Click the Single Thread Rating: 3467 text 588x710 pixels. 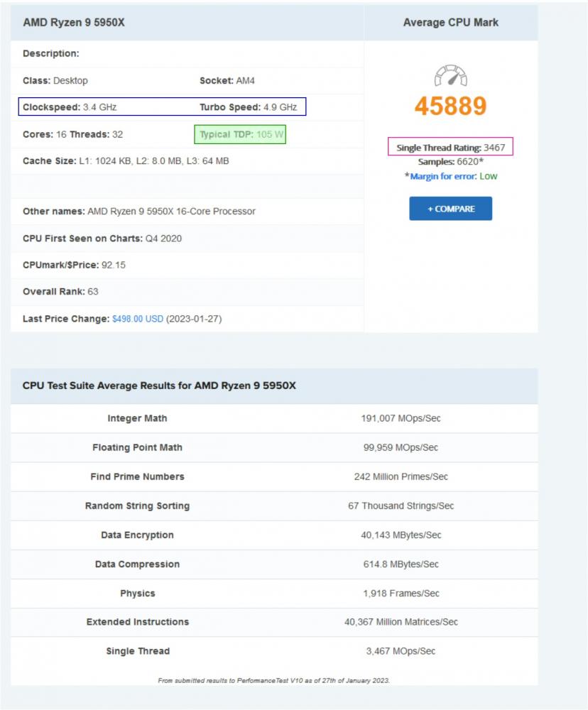tap(451, 148)
